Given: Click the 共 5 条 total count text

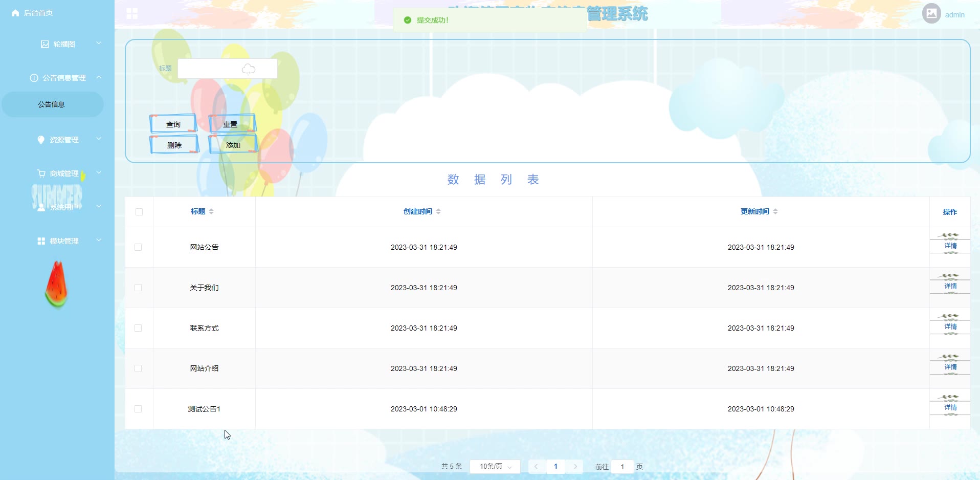Looking at the screenshot, I should pos(452,467).
